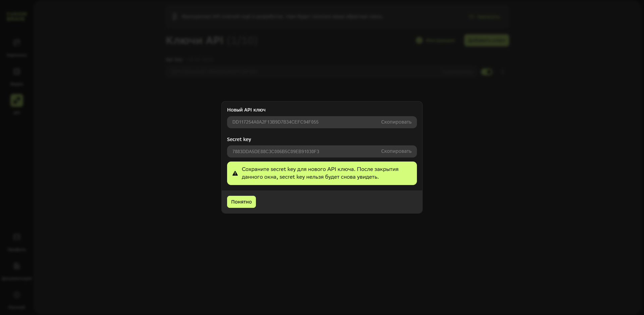Screen dimensions: 644x315
Task: Toggle the existing API key switch
Action: click(486, 72)
